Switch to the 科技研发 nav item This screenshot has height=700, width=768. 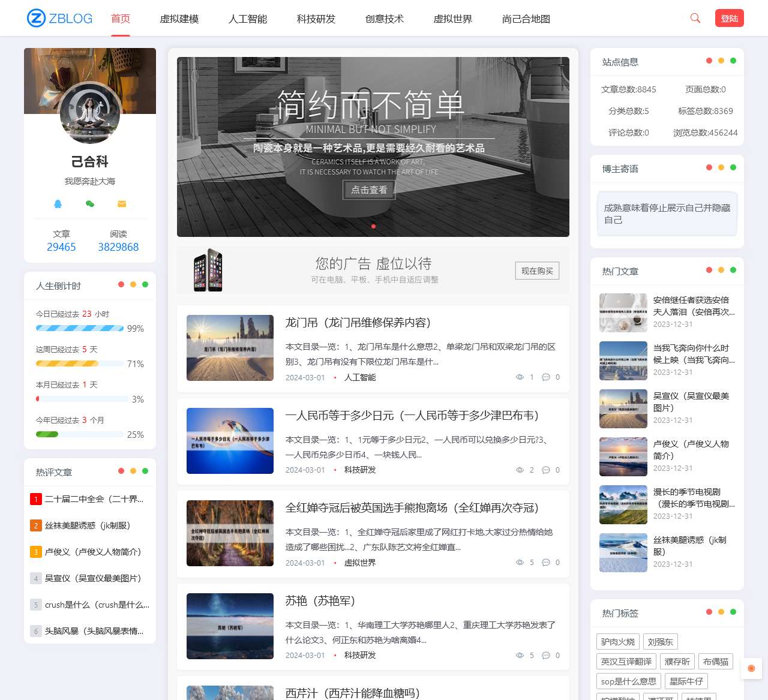point(315,19)
